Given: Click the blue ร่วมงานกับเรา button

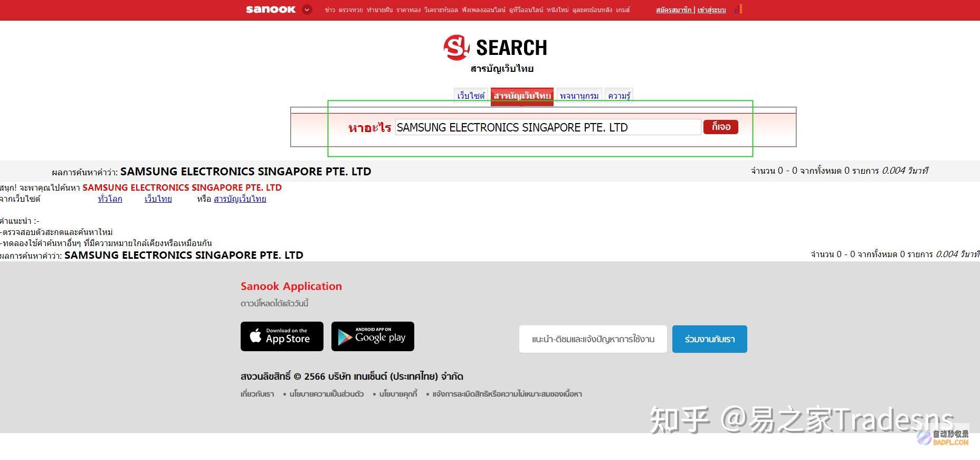Looking at the screenshot, I should [x=709, y=339].
